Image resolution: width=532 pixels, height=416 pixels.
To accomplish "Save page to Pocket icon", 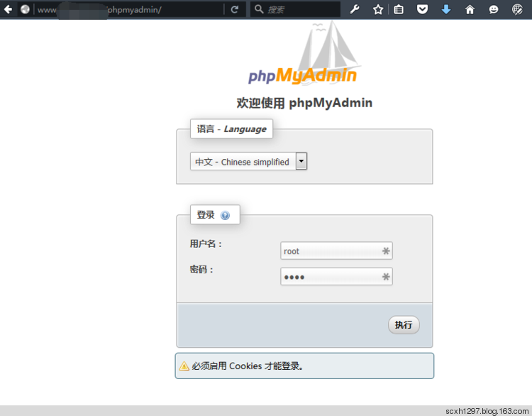I will (422, 9).
